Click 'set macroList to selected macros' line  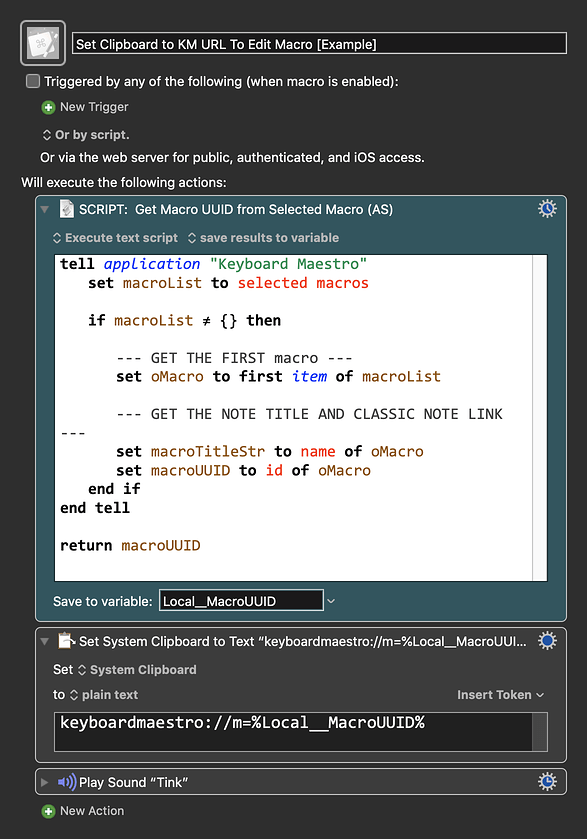pos(228,283)
